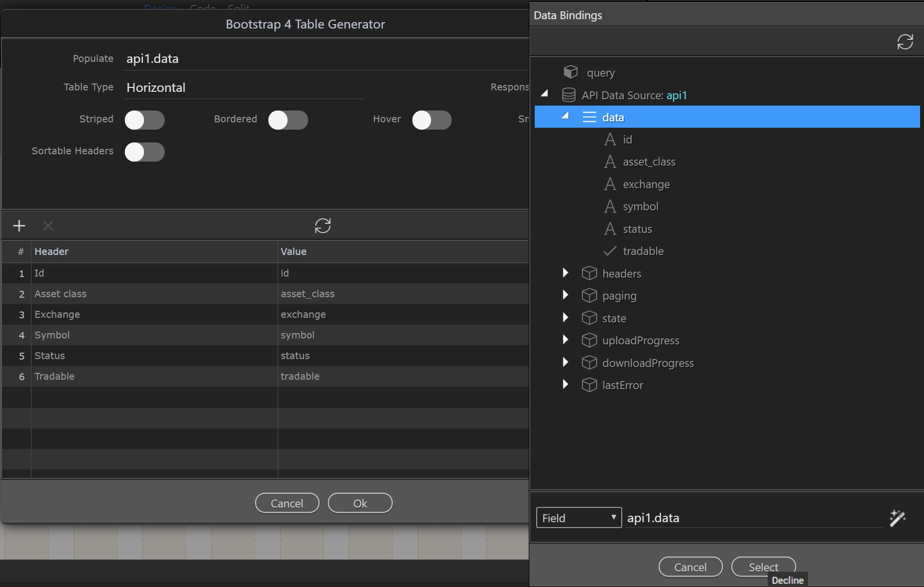Open the magic wand formatter icon
The height and width of the screenshot is (587, 924).
point(897,518)
